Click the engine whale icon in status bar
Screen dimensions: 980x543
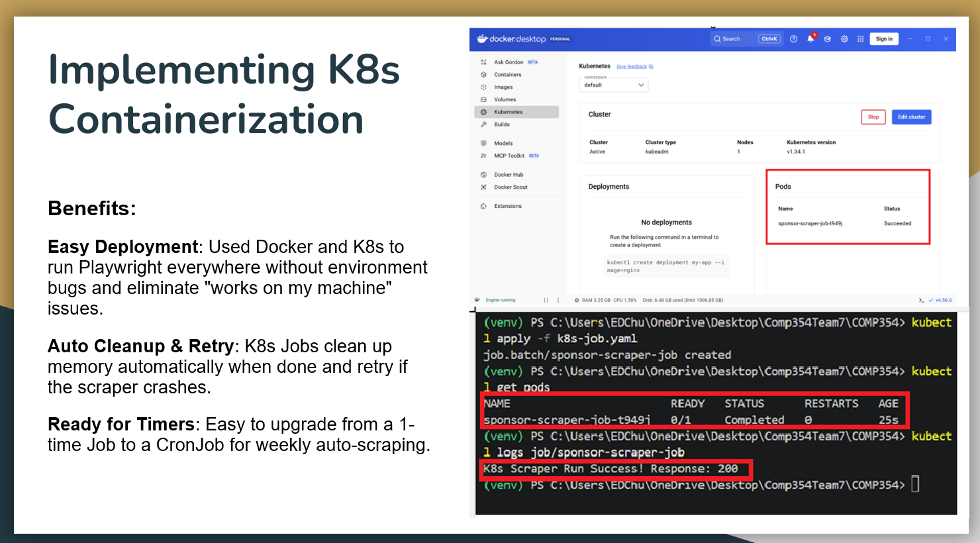coord(477,299)
